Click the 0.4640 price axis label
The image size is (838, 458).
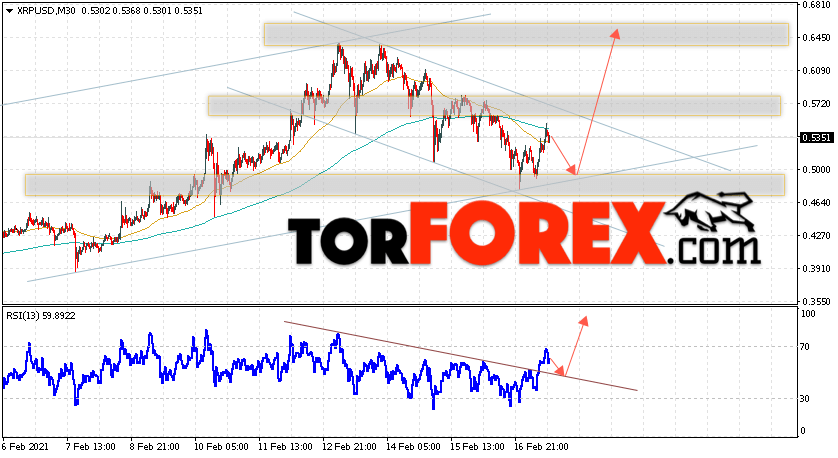[816, 203]
